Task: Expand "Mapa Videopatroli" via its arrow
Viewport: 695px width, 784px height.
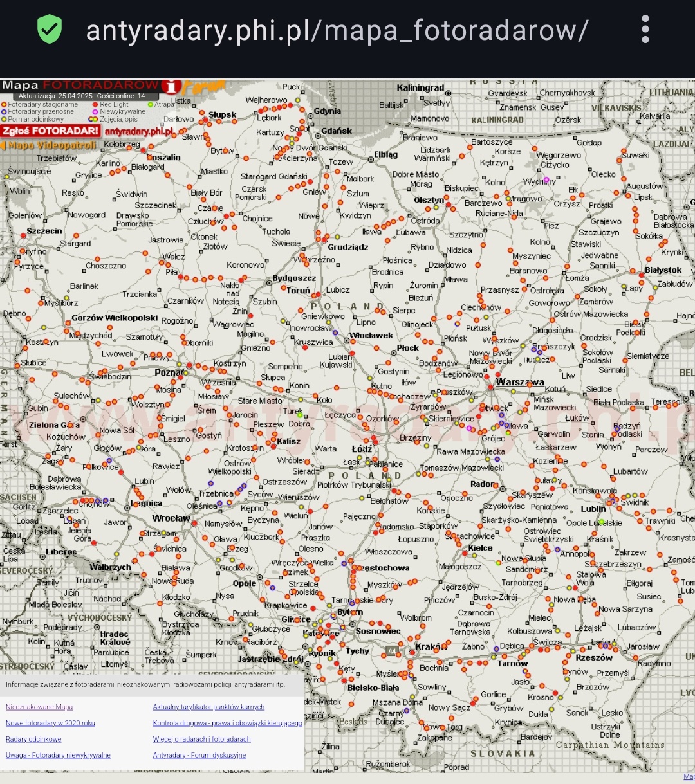Action: tap(4, 145)
